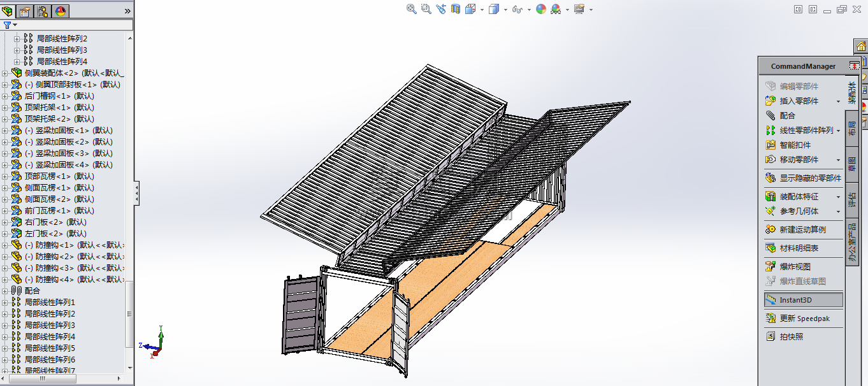Click 配合 mate command button
The height and width of the screenshot is (386, 868).
click(781, 115)
